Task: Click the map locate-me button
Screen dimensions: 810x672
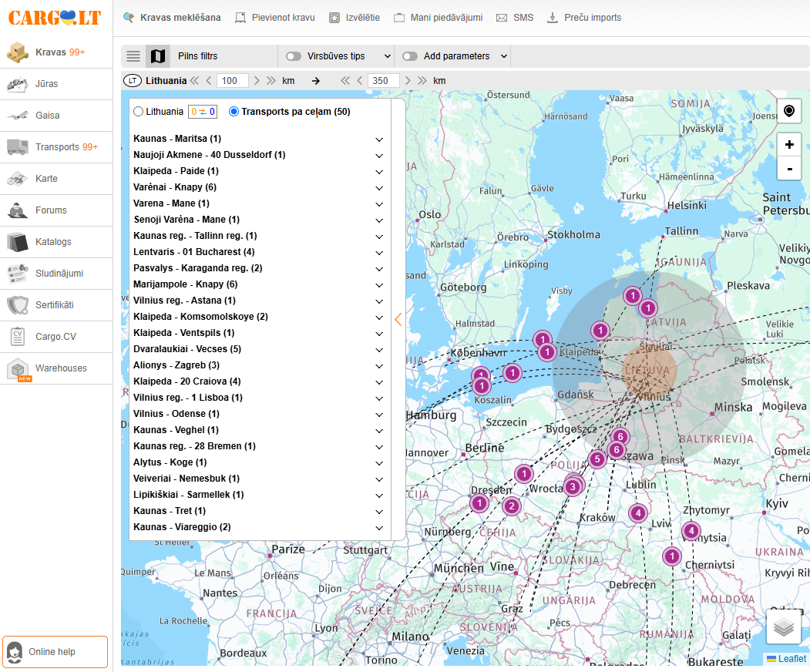Action: click(788, 112)
